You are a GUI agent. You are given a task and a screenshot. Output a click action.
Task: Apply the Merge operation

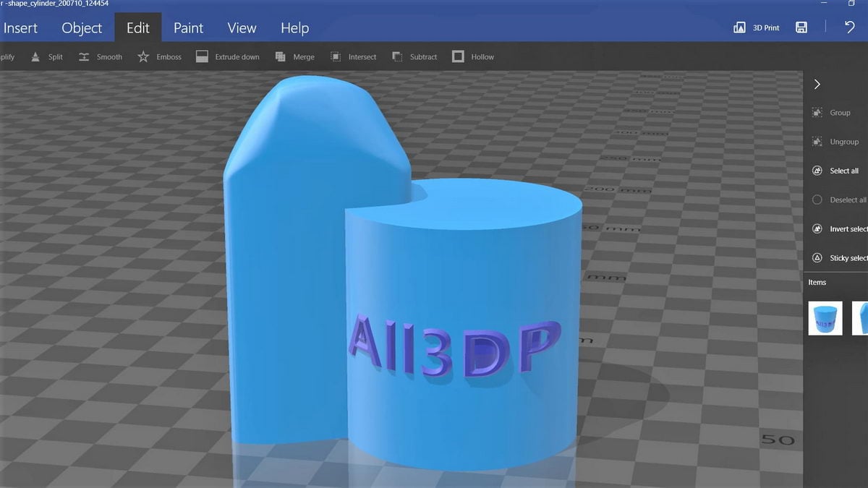click(x=295, y=56)
